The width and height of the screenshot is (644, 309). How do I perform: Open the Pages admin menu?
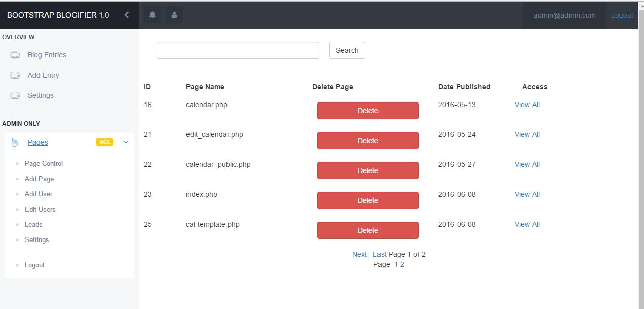click(38, 142)
